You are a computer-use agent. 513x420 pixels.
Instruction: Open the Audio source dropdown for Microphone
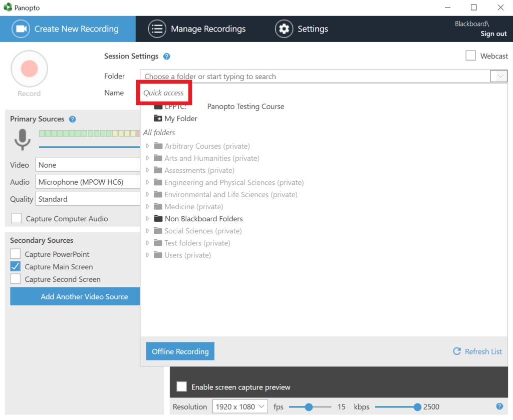pos(88,182)
